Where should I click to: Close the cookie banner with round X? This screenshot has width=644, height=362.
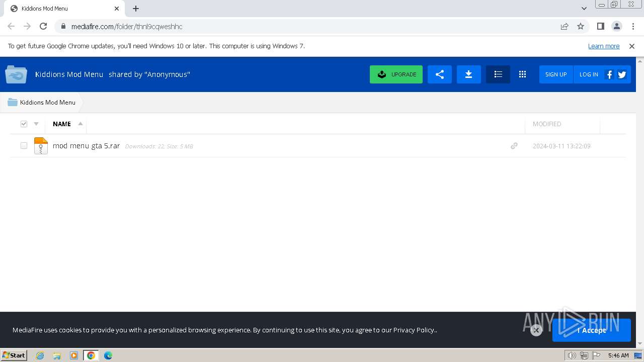pos(536,330)
